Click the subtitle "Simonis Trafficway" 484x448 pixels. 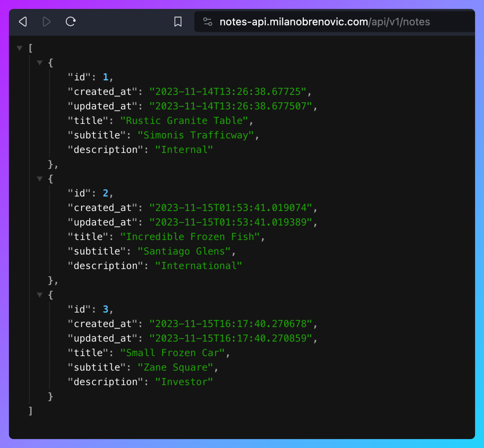click(x=196, y=135)
